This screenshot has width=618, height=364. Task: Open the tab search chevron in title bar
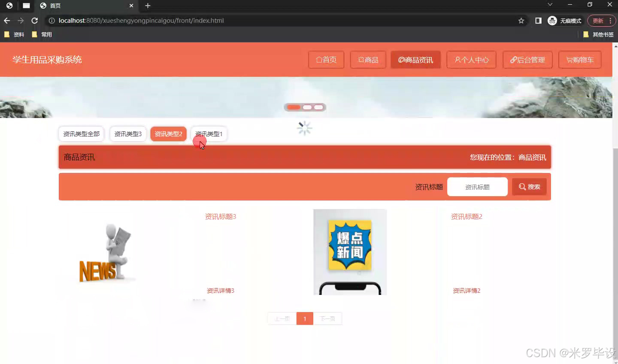(x=550, y=4)
